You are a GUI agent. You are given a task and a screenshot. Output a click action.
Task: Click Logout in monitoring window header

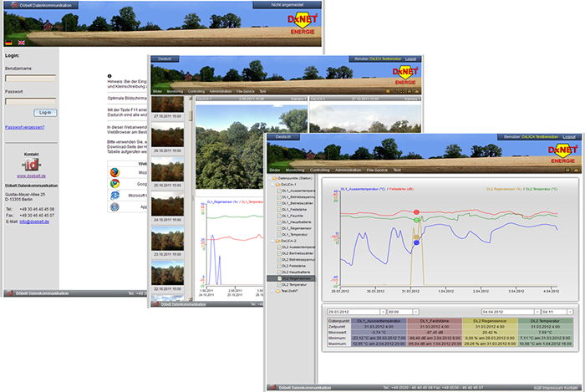pyautogui.click(x=569, y=137)
